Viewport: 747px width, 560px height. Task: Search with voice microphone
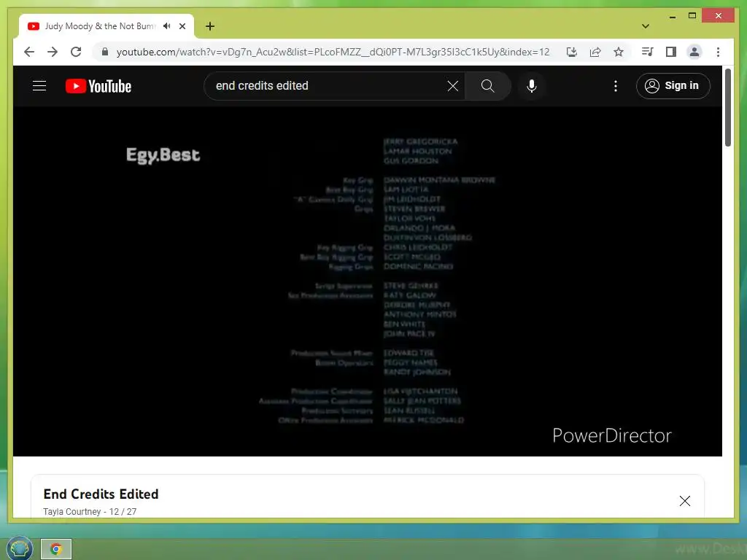[532, 86]
